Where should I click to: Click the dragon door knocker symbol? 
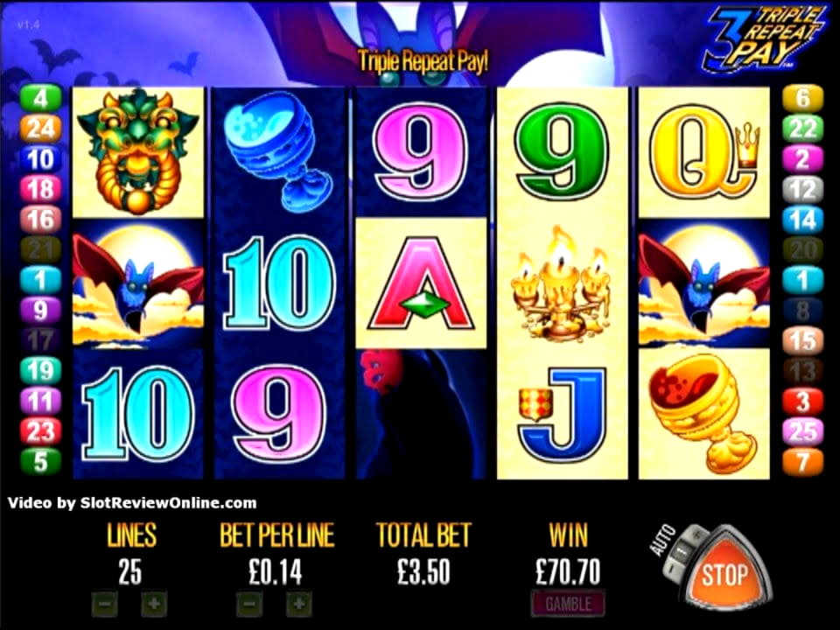[x=137, y=152]
